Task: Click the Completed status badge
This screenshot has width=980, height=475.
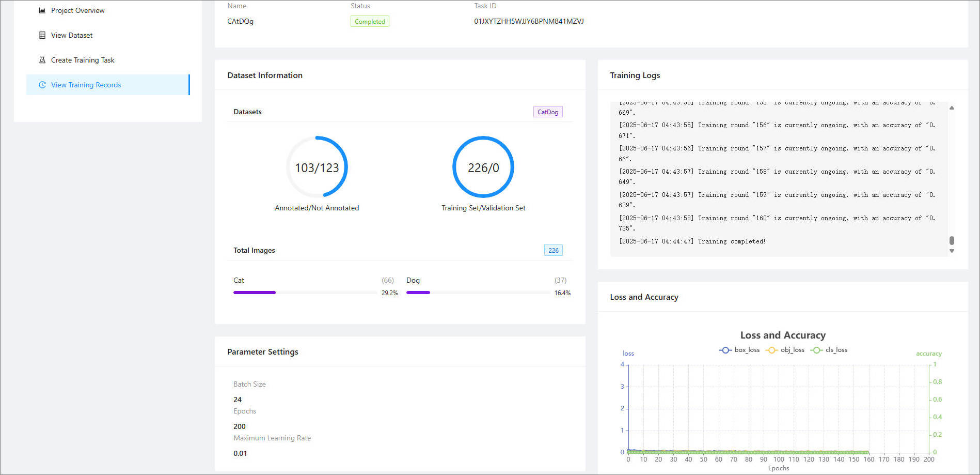Action: (x=370, y=21)
